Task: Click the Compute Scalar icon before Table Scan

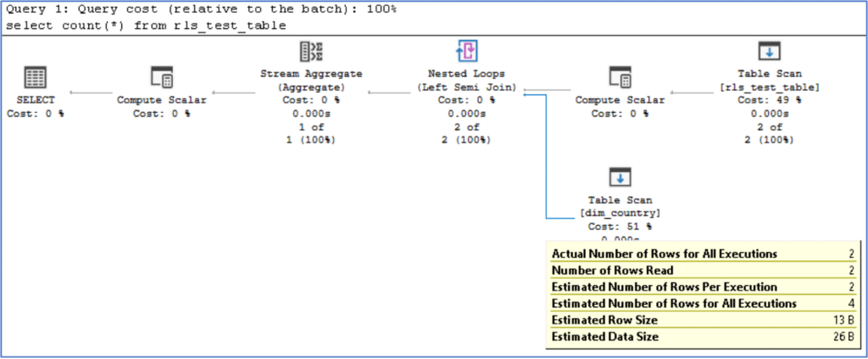Action: [620, 77]
